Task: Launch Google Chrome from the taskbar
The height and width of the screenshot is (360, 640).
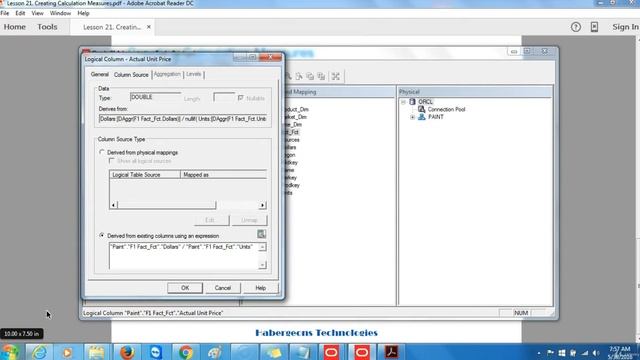Action: pyautogui.click(x=185, y=352)
